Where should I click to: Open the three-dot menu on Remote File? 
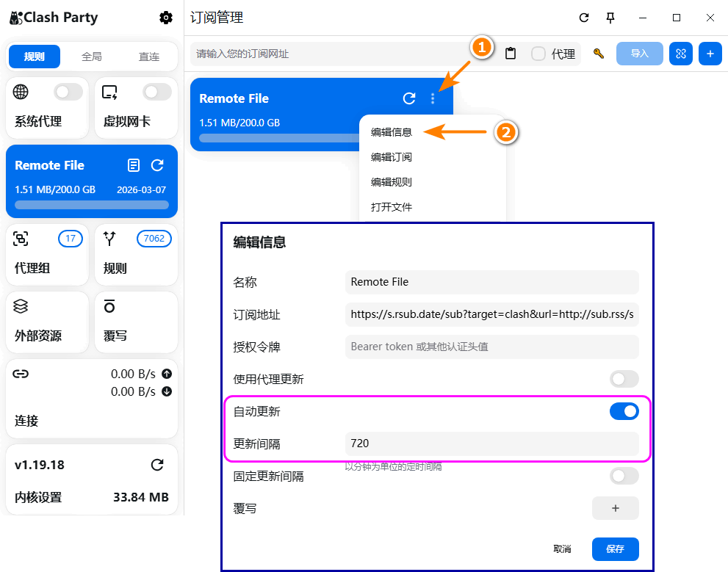[x=433, y=98]
